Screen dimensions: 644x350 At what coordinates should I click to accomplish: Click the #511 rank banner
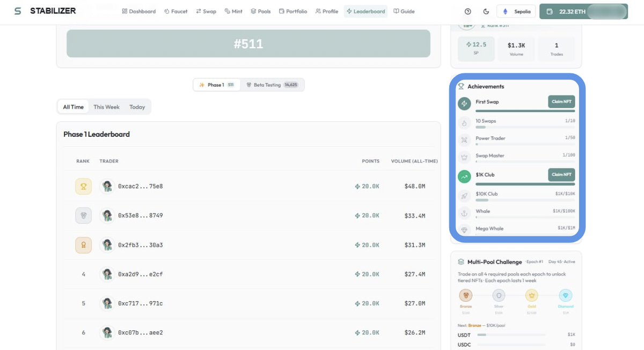point(248,43)
